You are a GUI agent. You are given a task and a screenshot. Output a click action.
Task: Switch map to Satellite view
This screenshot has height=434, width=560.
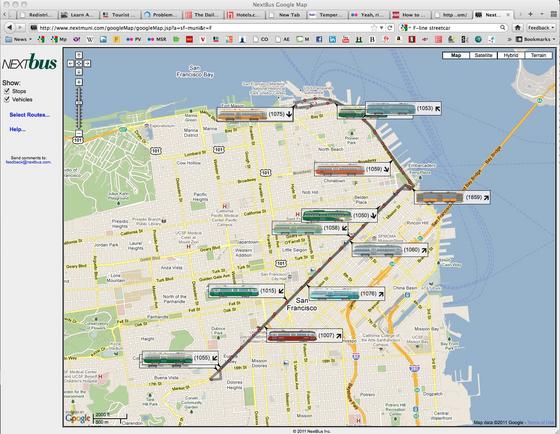[483, 55]
